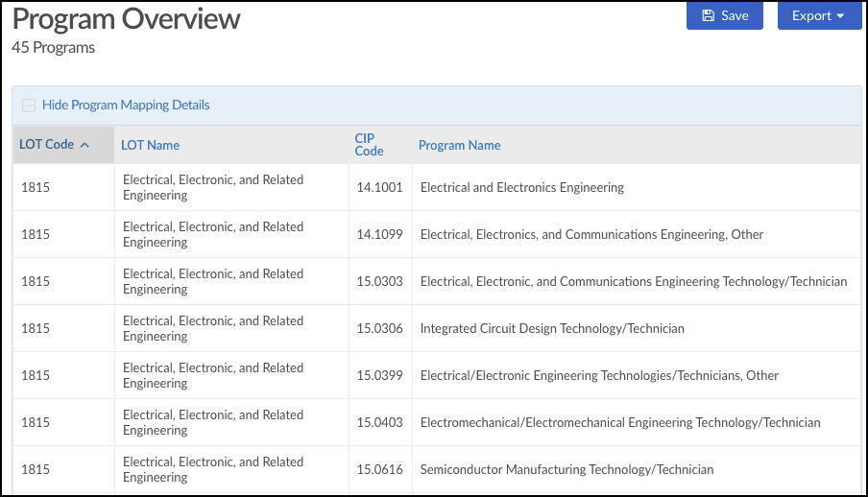This screenshot has height=497, width=868.
Task: Select the Electrical and Electronics Engineering row
Action: 437,187
